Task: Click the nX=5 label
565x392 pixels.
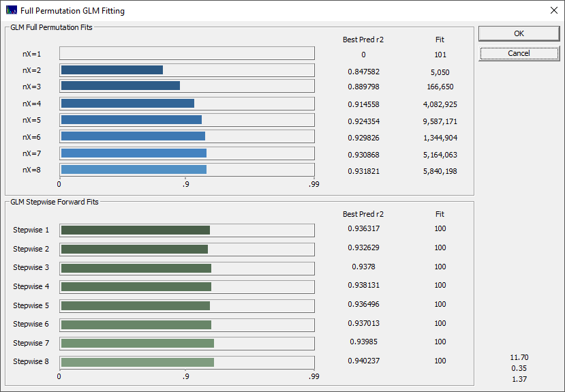Action: pos(32,120)
